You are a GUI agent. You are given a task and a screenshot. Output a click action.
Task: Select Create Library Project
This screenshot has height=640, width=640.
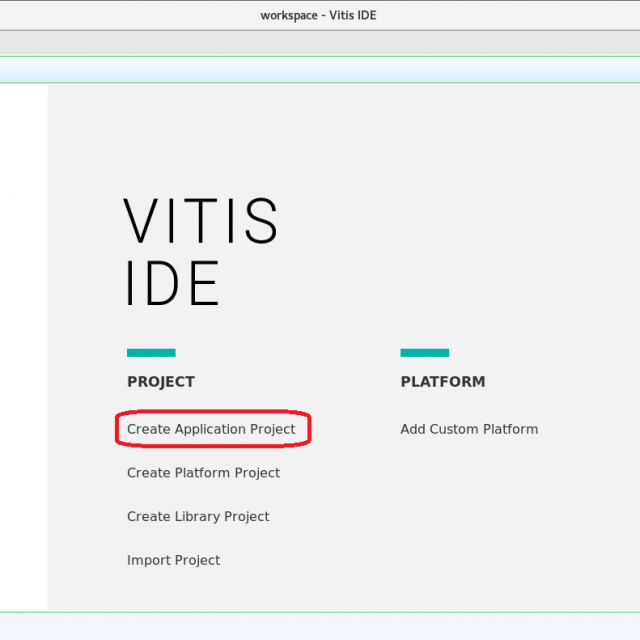[198, 517]
